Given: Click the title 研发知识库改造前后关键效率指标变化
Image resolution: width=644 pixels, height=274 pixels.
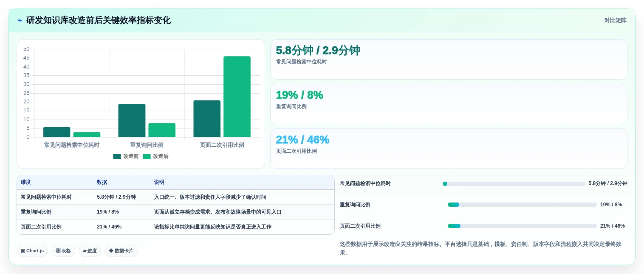Looking at the screenshot, I should (99, 20).
